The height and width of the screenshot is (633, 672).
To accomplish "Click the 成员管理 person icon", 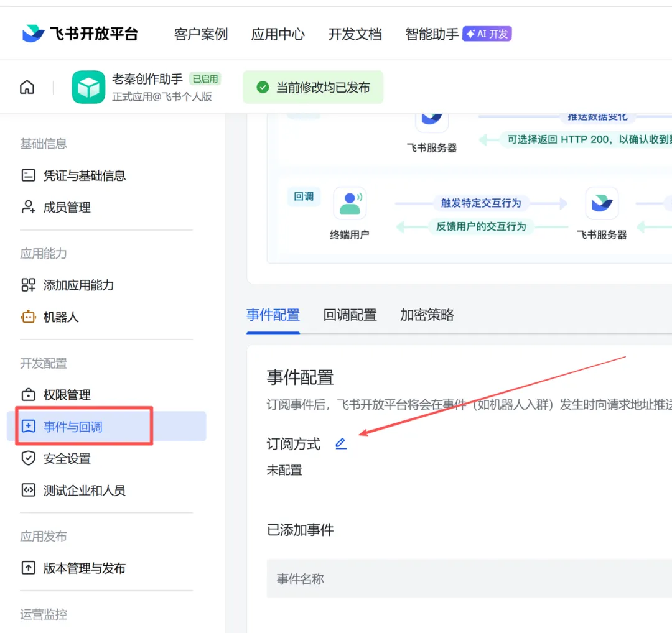I will (28, 207).
